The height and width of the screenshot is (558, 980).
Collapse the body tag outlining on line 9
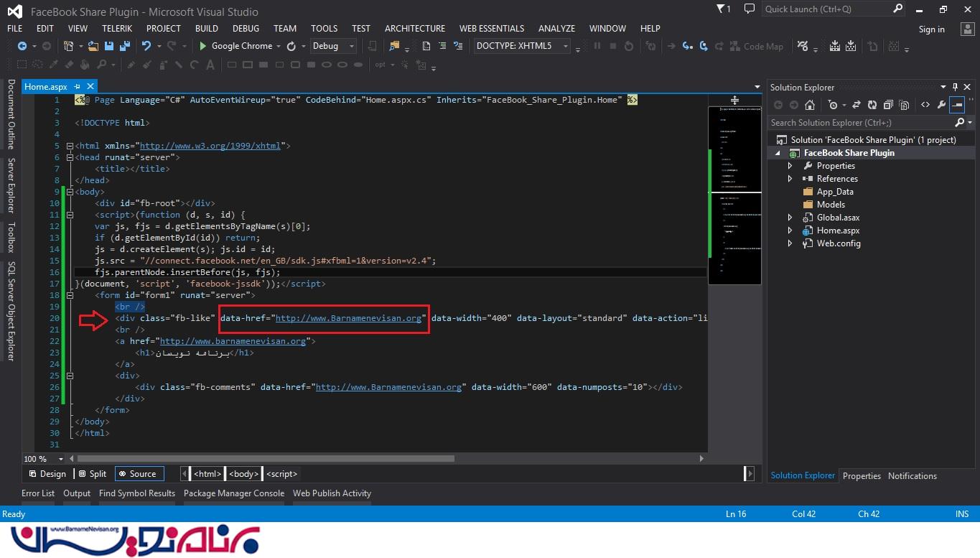(x=70, y=192)
